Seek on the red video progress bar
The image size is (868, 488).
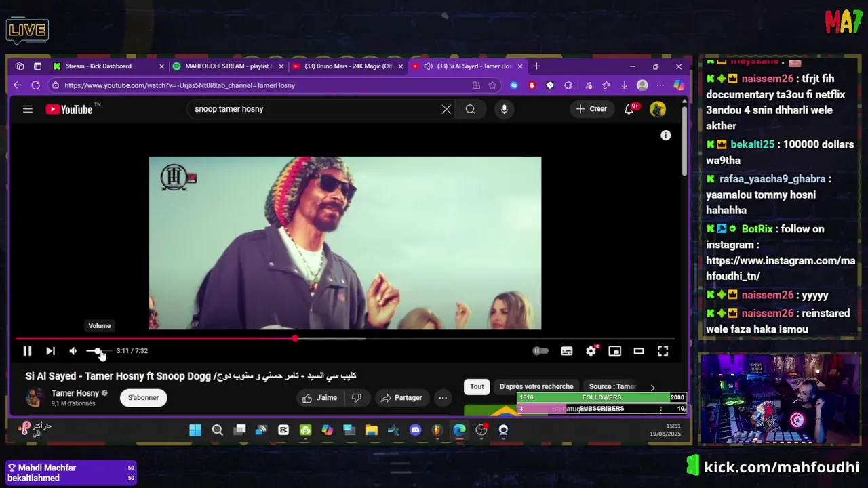(345, 338)
